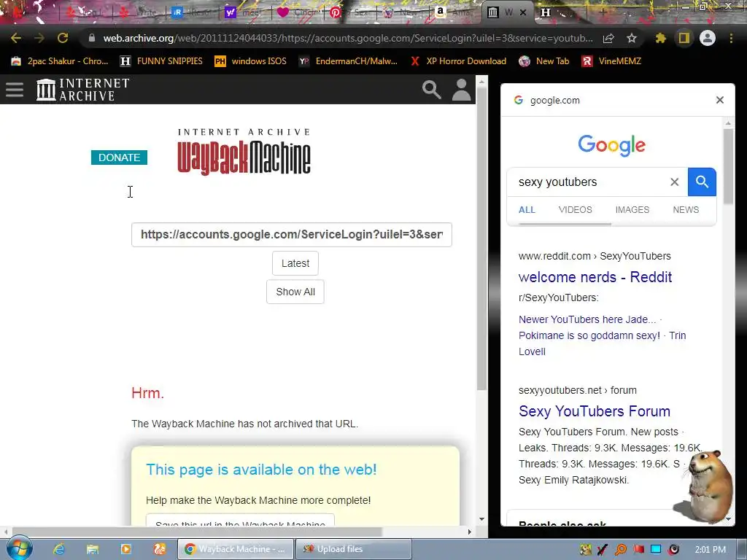Open 'welcome nerds - Reddit' result
747x560 pixels.
pos(595,277)
